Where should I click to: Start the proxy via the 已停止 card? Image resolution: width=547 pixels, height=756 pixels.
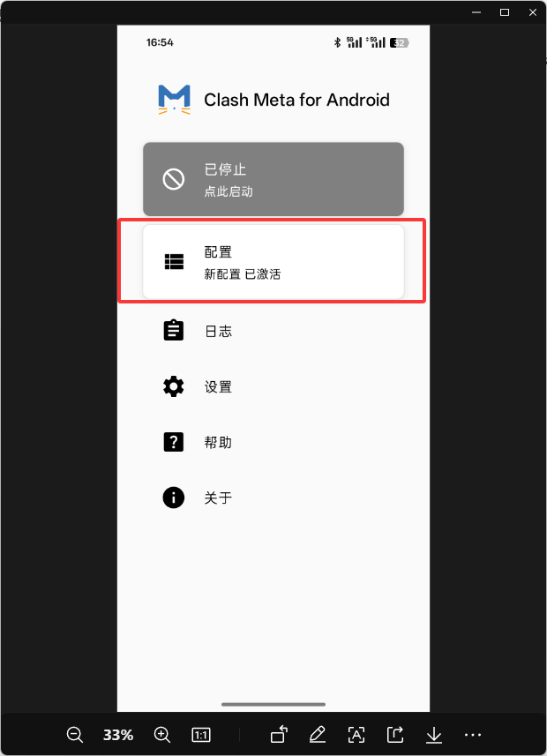point(273,179)
